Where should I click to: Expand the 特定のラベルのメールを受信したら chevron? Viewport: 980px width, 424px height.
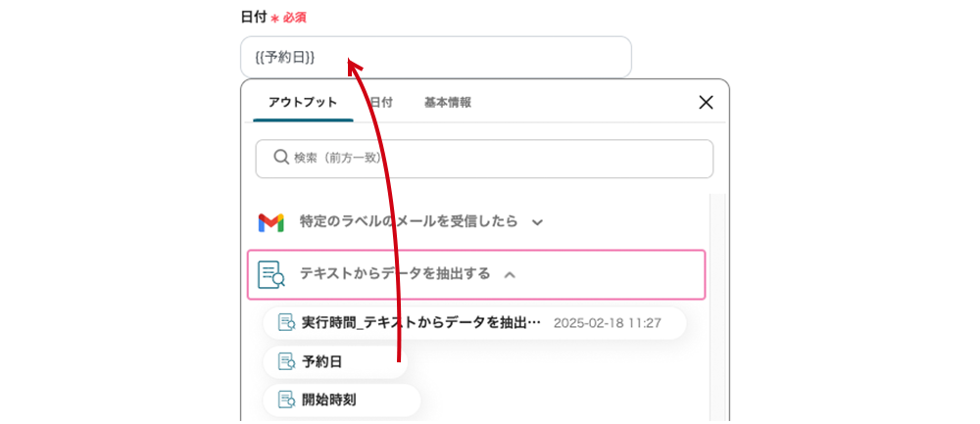537,222
